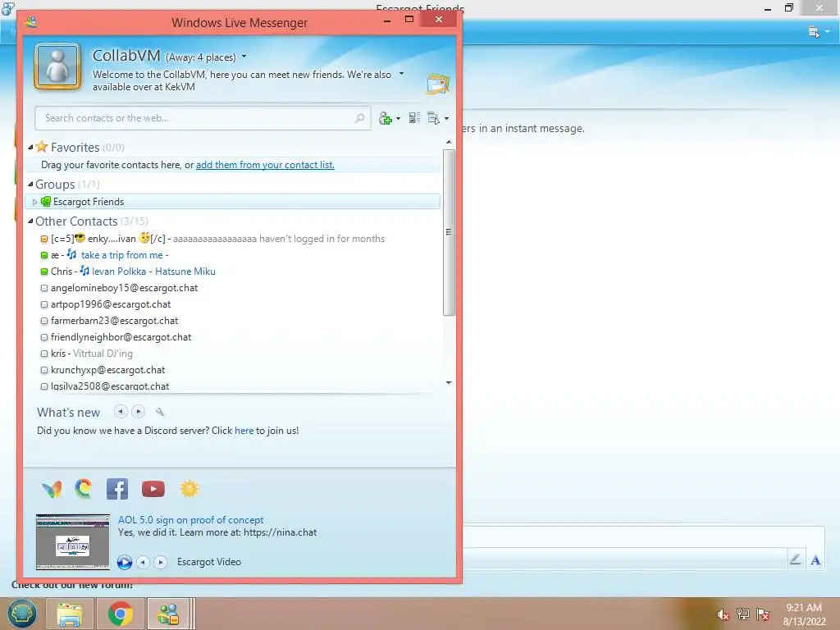Click the CollabVM profile picture
Image resolution: width=840 pixels, height=630 pixels.
click(57, 66)
